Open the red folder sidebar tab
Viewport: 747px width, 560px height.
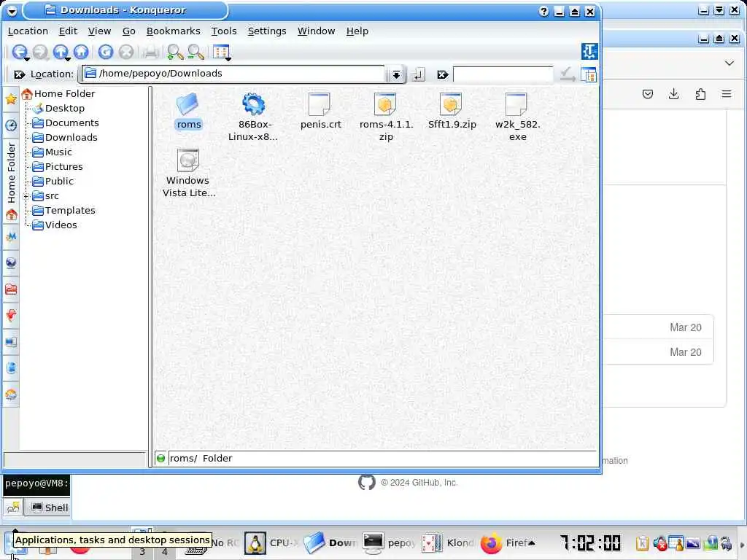pyautogui.click(x=11, y=289)
